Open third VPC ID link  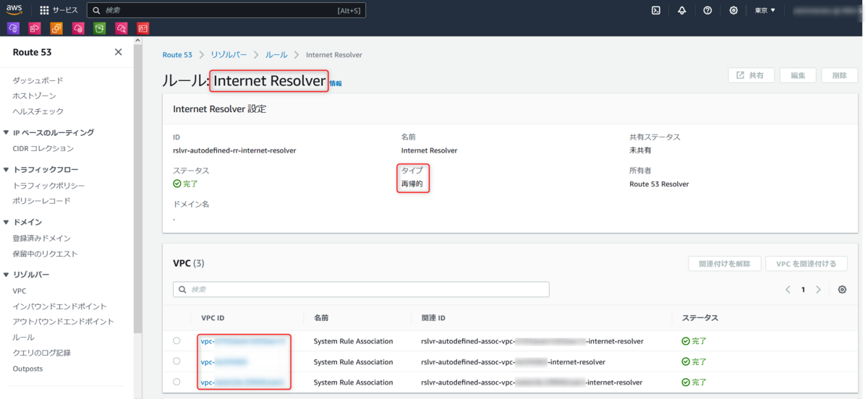click(x=242, y=382)
